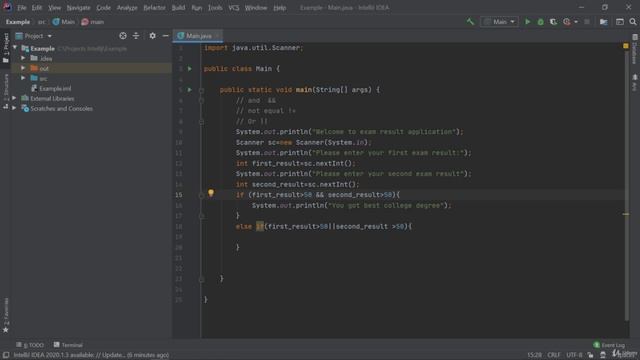This screenshot has height=360, width=640.
Task: Open the Database side panel
Action: [x=634, y=49]
